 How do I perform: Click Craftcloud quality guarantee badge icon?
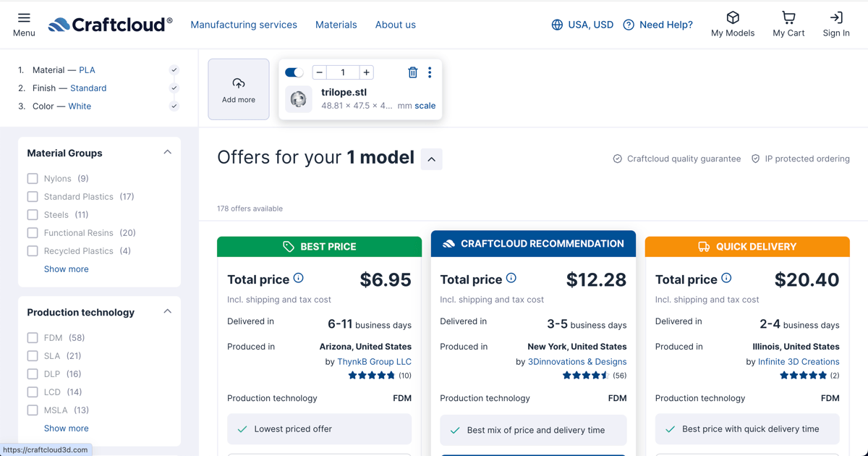point(618,159)
